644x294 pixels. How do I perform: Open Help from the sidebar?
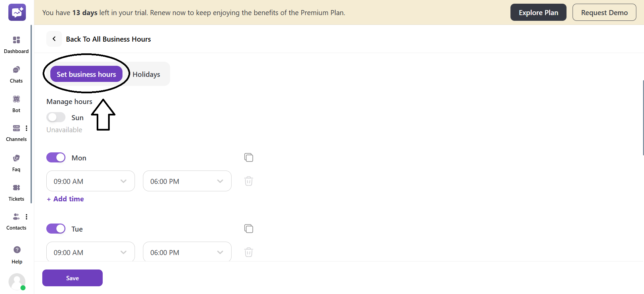tap(17, 255)
